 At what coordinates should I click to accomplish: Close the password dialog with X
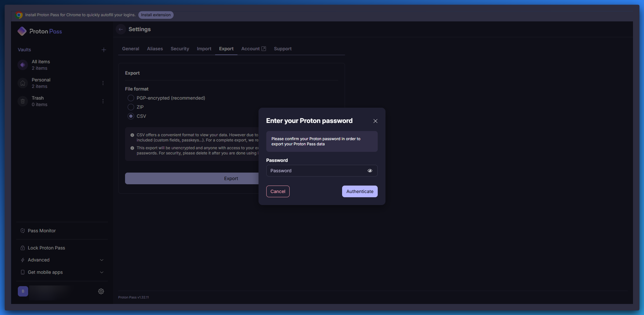click(375, 121)
